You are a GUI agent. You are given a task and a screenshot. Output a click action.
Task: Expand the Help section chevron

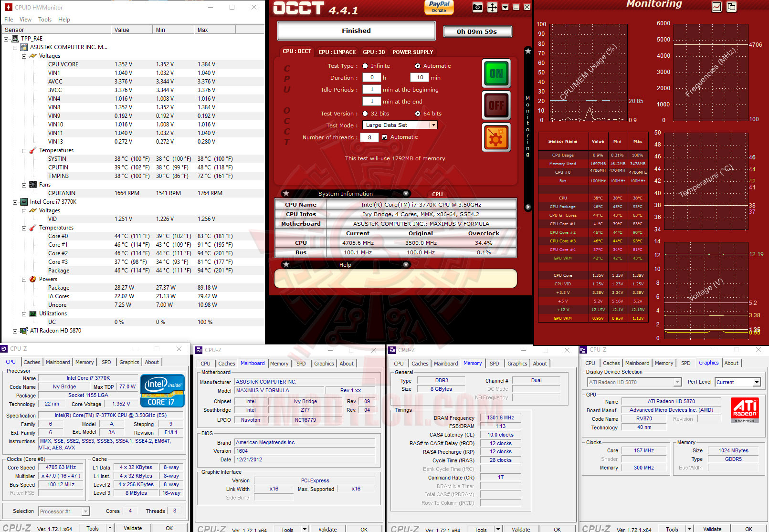tap(406, 264)
